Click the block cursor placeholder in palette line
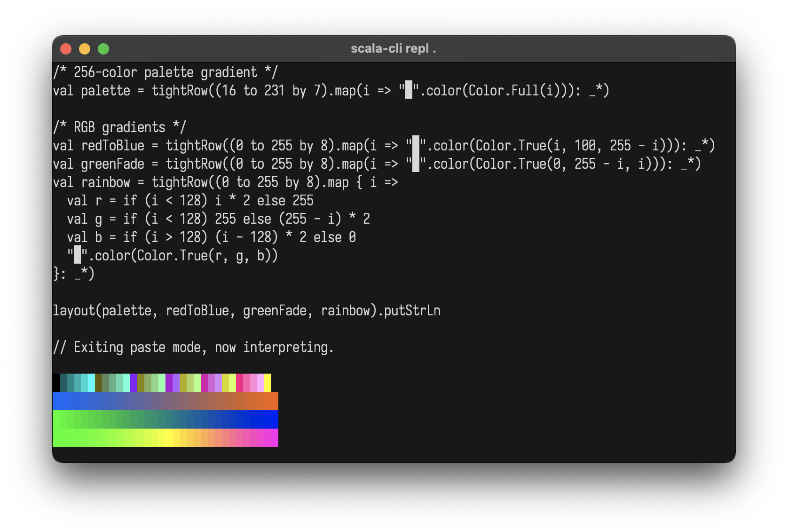This screenshot has width=788, height=532. click(409, 90)
